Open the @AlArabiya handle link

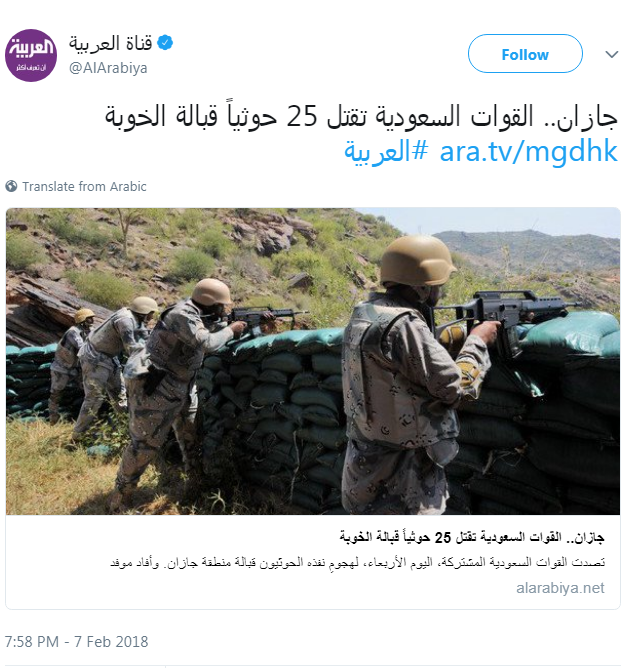click(x=108, y=68)
